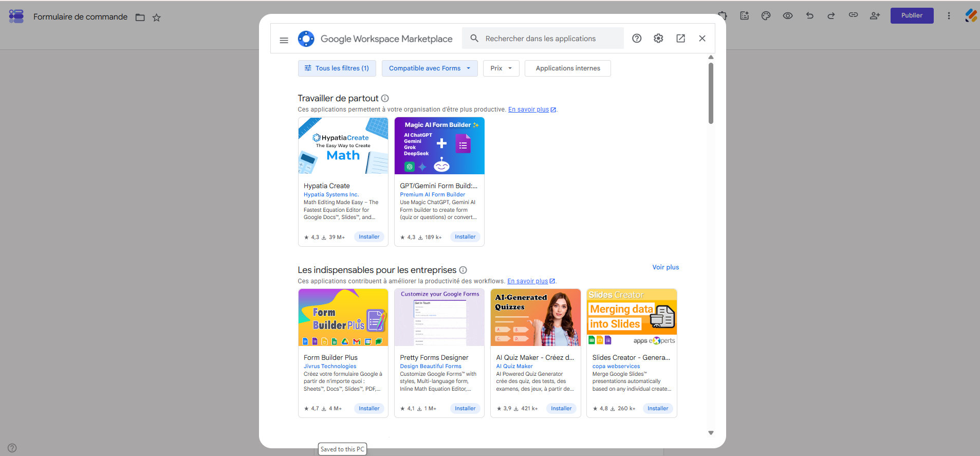Open Marketplace in a new window
Image resolution: width=980 pixels, height=456 pixels.
(x=680, y=39)
